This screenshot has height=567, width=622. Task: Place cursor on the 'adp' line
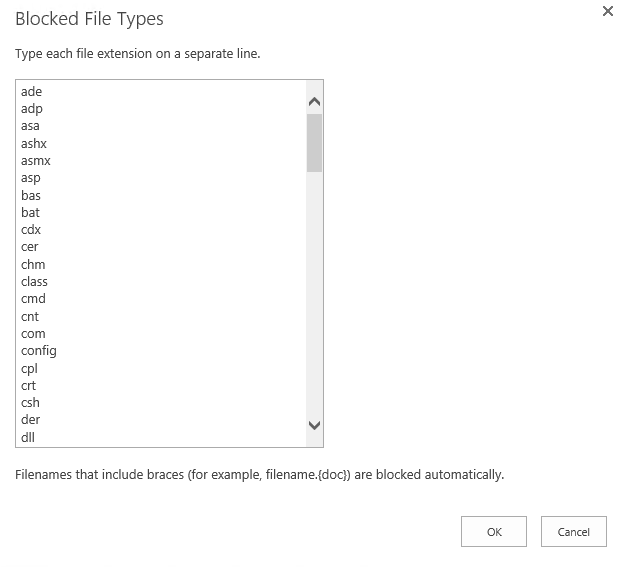click(x=31, y=109)
